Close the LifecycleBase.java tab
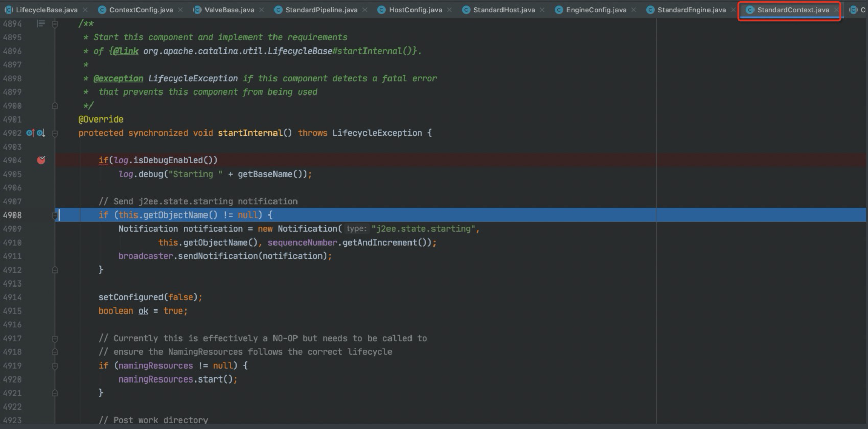The image size is (868, 429). pos(85,10)
